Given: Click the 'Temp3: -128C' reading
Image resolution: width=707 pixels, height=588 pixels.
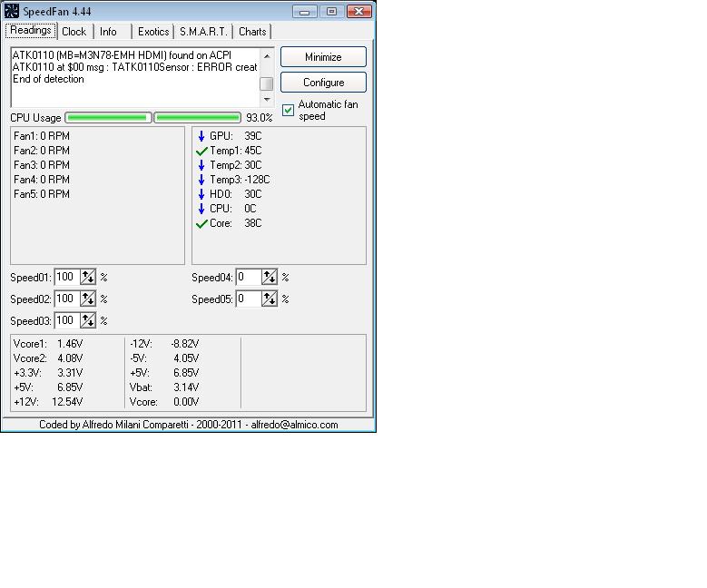Looking at the screenshot, I should click(240, 180).
